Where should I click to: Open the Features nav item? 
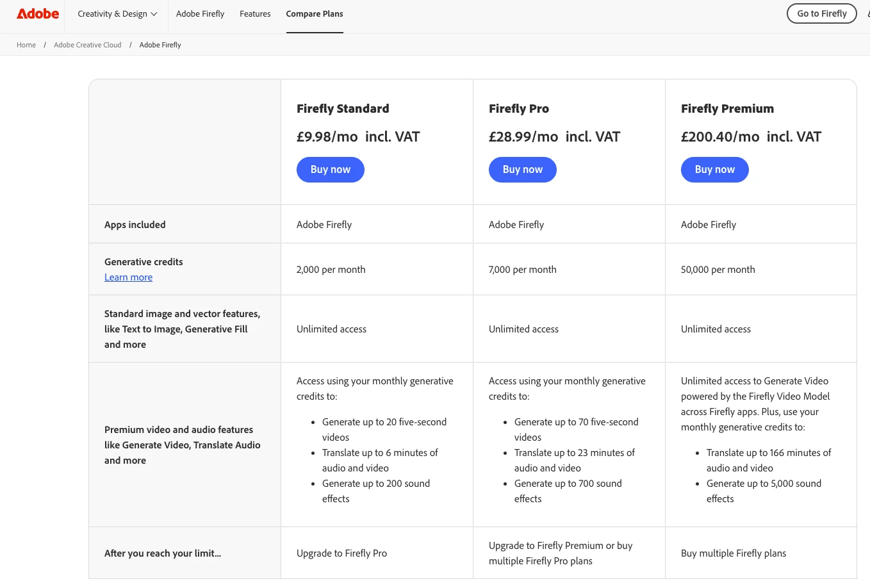click(x=255, y=14)
